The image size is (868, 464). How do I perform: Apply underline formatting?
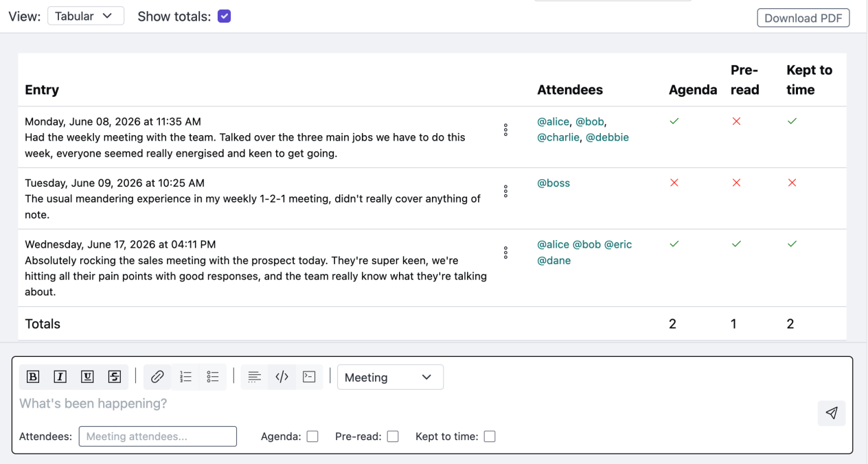point(87,377)
